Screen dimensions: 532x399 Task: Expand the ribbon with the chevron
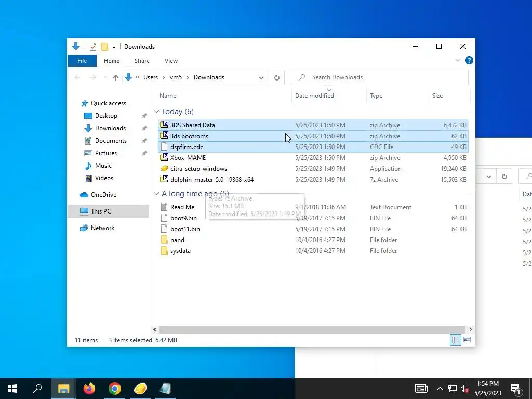point(457,60)
